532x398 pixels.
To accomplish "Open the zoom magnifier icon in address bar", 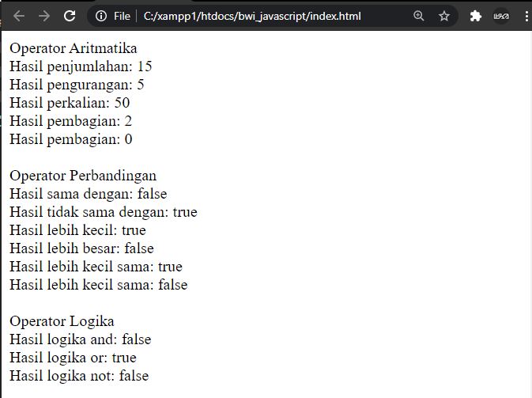I will coord(419,16).
